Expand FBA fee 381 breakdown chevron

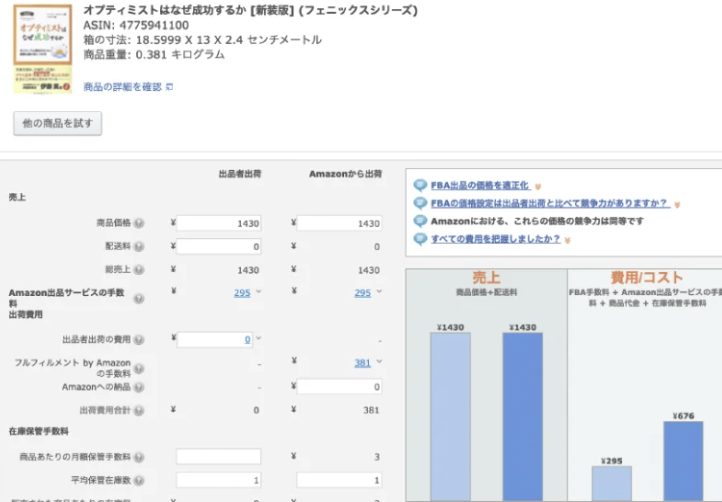[x=379, y=362]
